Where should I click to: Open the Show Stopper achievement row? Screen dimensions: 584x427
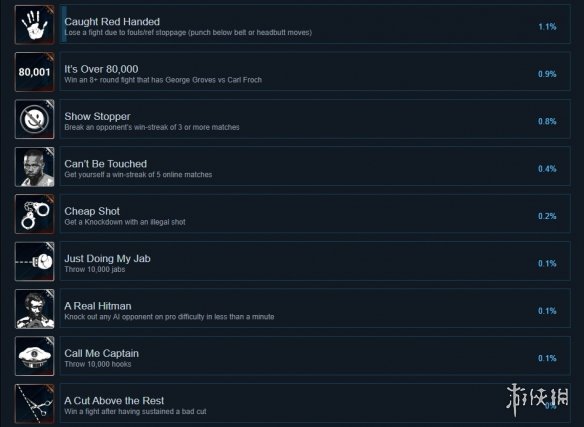(x=315, y=119)
